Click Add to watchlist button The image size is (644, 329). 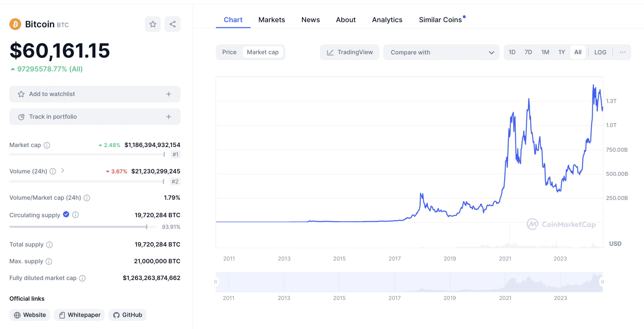[x=94, y=93]
